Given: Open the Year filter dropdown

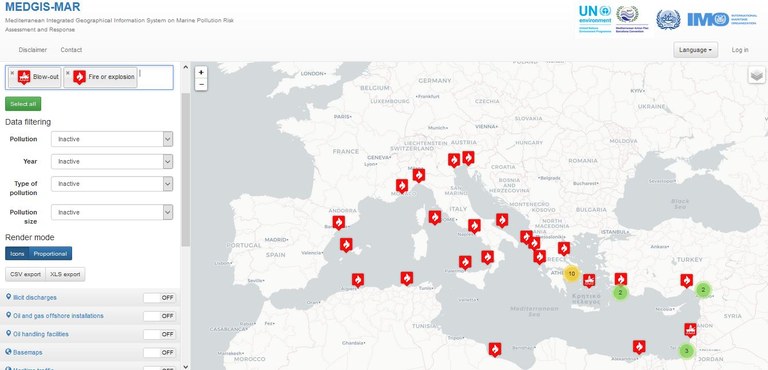Looking at the screenshot, I should [112, 161].
